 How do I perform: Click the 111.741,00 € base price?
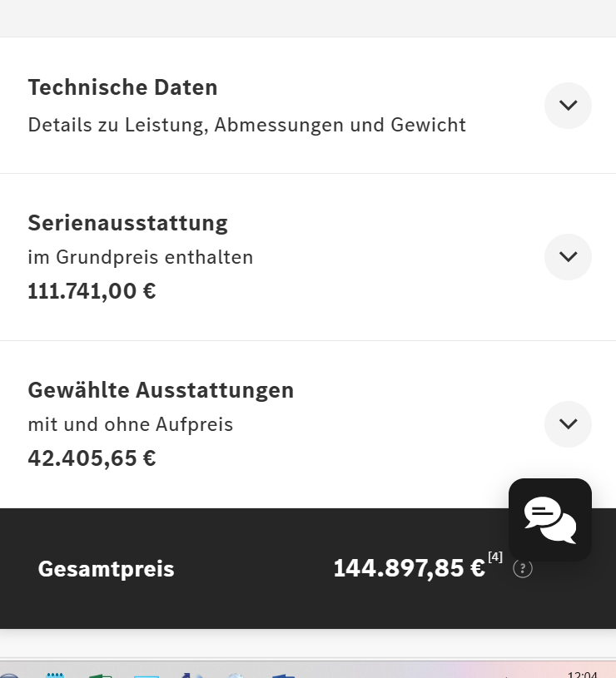click(x=92, y=292)
